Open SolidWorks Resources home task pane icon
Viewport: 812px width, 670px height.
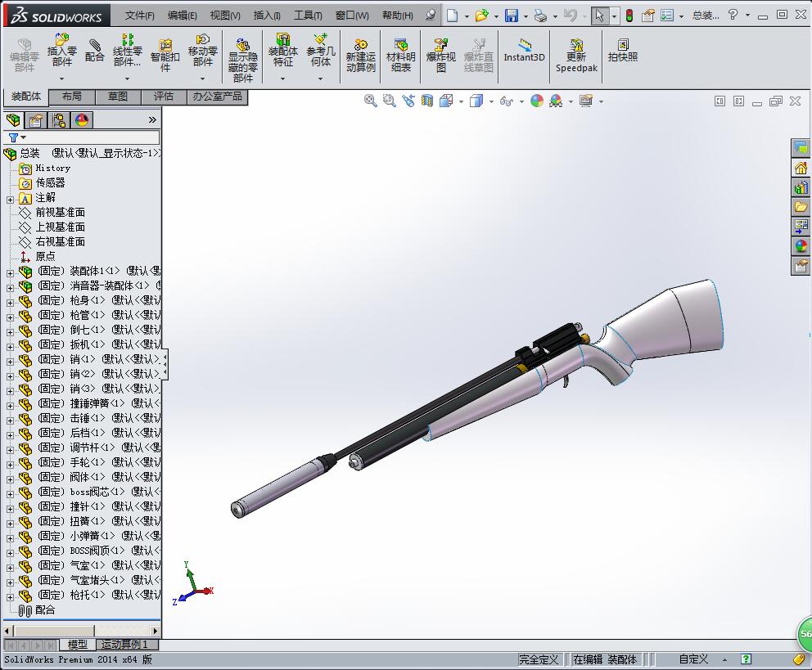[801, 169]
